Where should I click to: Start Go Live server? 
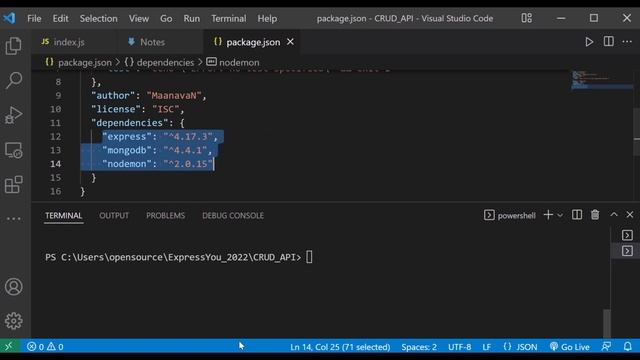pyautogui.click(x=569, y=347)
